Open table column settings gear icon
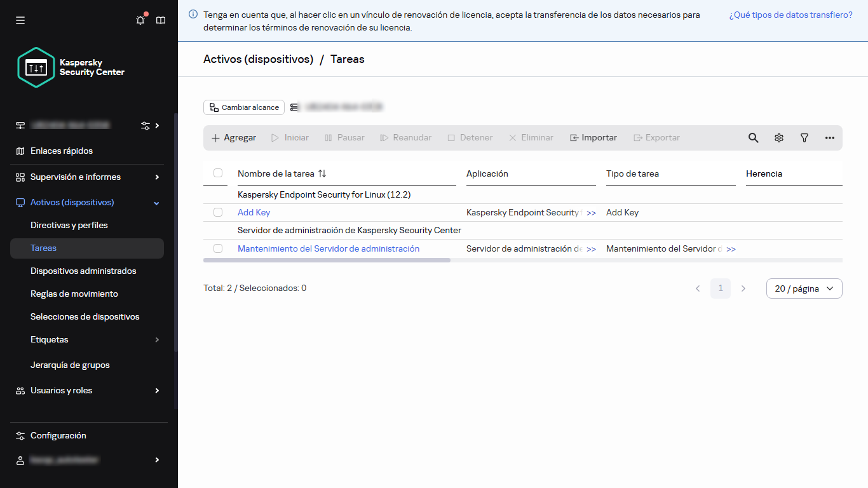This screenshot has width=868, height=488. point(778,138)
